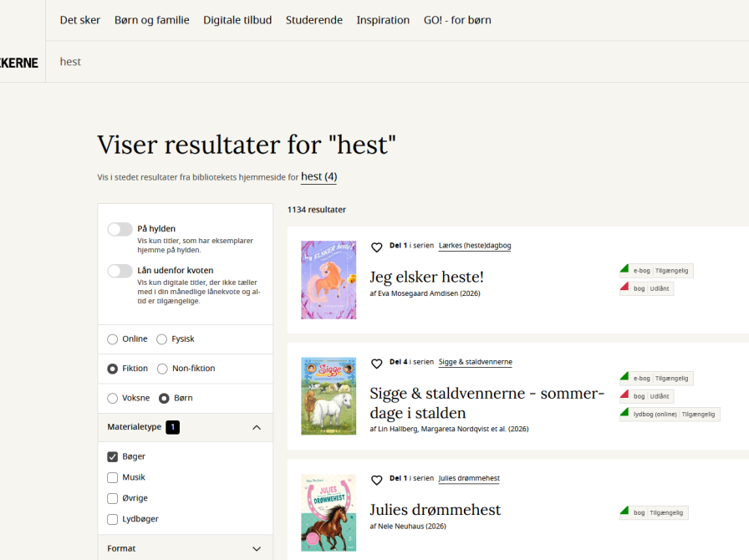Open series link 'Sigge & staldvennerne'
This screenshot has height=560, width=749.
(476, 362)
